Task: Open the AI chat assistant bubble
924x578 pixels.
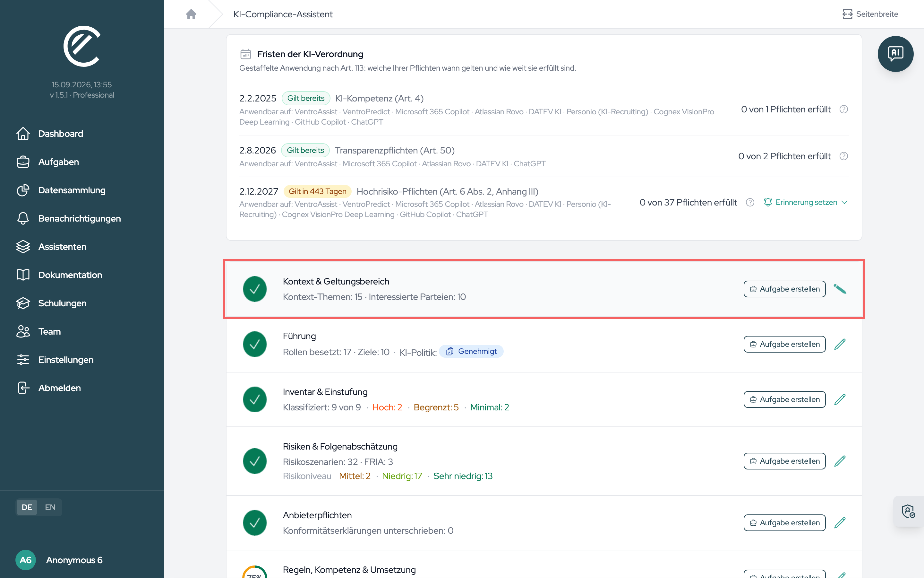Action: [895, 54]
